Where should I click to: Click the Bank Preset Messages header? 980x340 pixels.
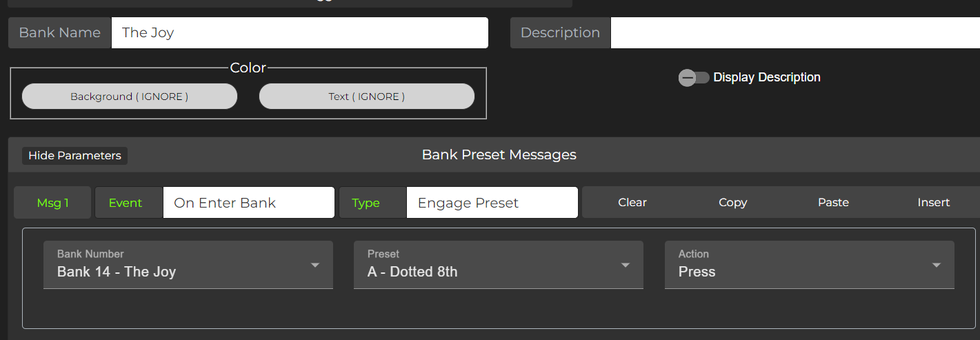[x=499, y=155]
